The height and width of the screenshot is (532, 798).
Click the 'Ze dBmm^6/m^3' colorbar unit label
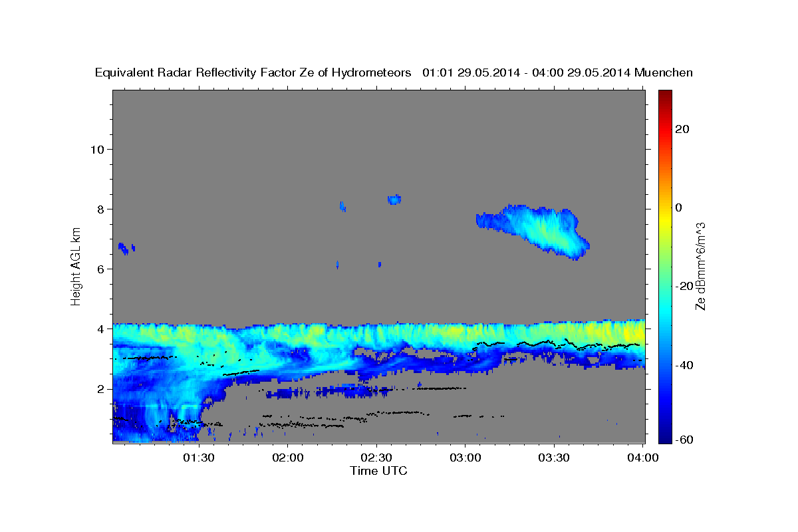[700, 265]
